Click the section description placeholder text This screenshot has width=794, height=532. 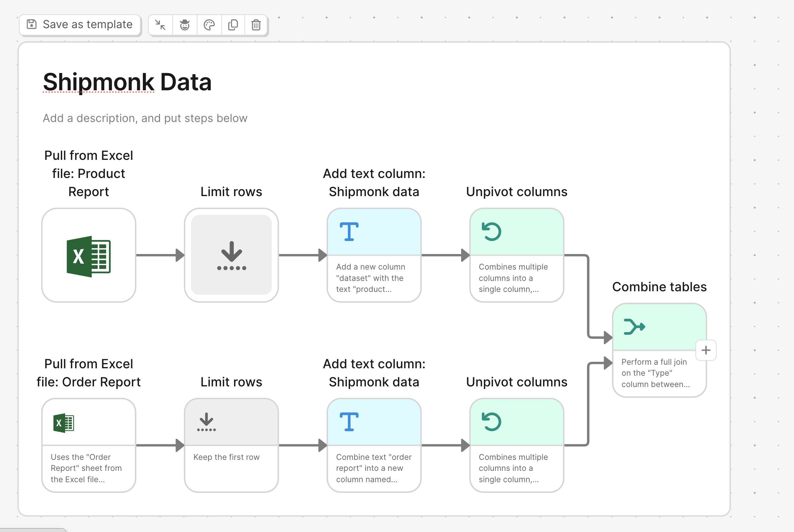pyautogui.click(x=145, y=118)
